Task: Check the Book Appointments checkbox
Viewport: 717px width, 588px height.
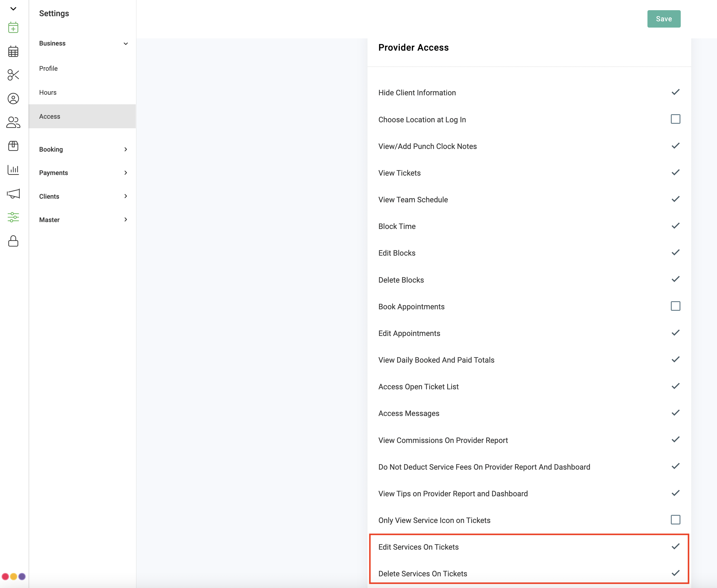Action: [675, 306]
